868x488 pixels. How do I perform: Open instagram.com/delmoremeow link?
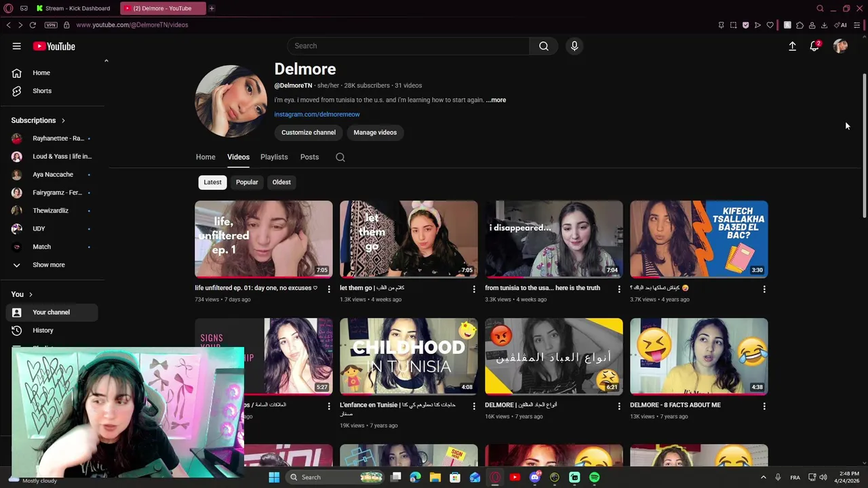coord(317,115)
